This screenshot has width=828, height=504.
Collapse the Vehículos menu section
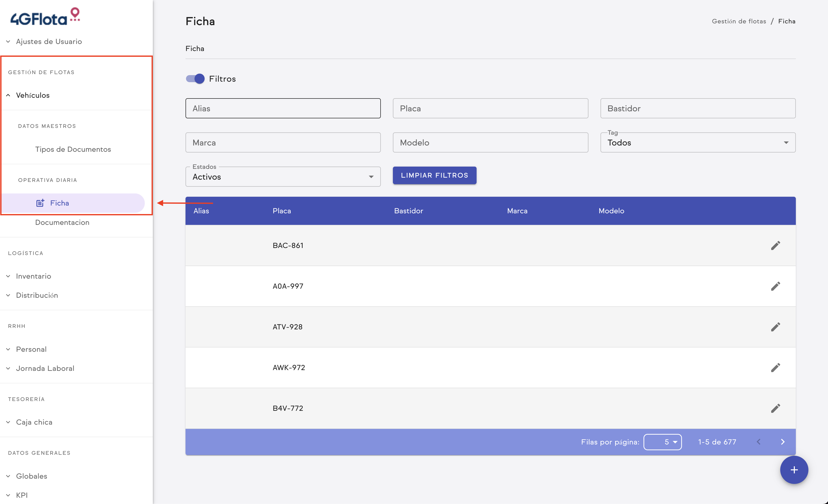(x=33, y=95)
